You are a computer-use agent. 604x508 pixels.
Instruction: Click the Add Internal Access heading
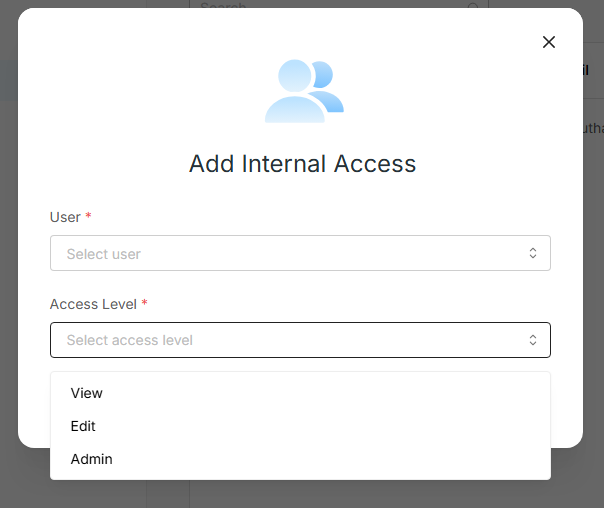(x=302, y=164)
